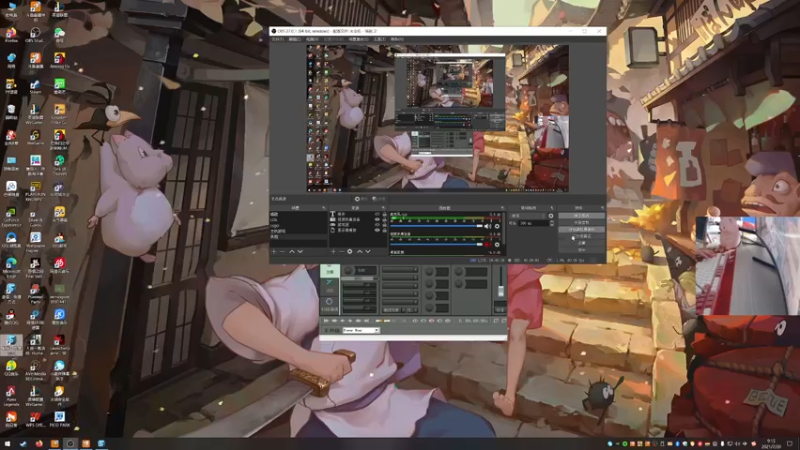Open first mixer channel settings gear
Viewport: 800px width, 450px height.
coord(497,226)
